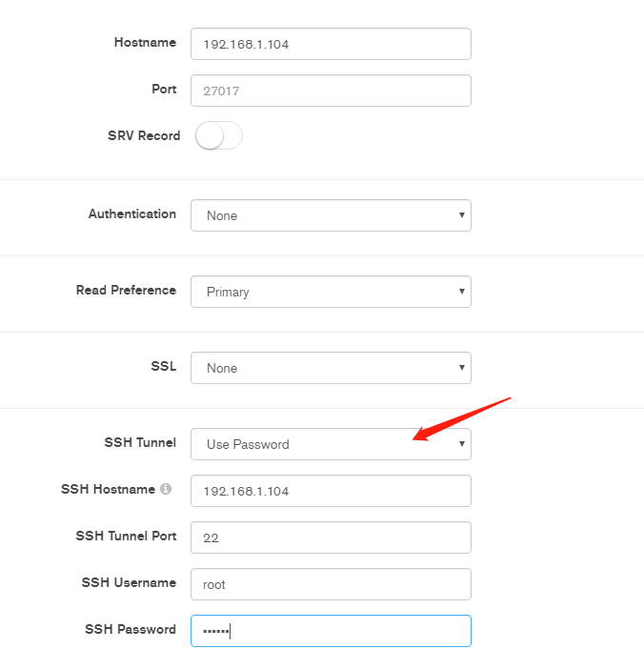Click the SSH Tunnel label text

click(140, 442)
